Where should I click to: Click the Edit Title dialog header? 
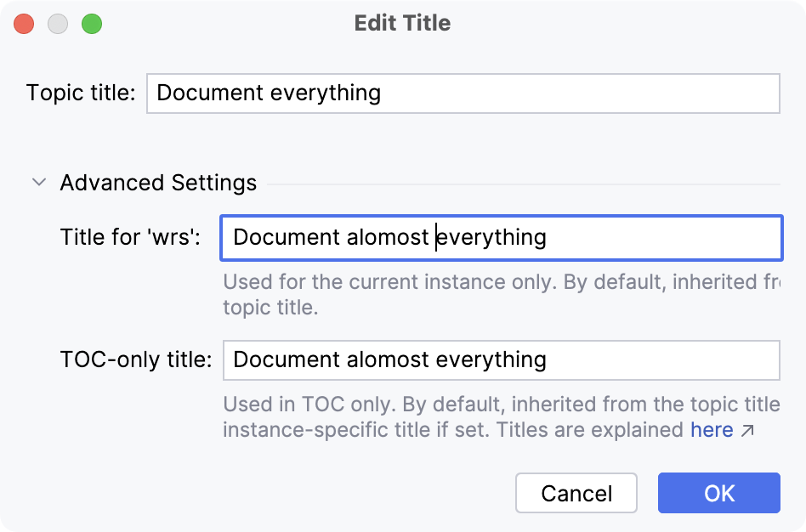point(402,23)
